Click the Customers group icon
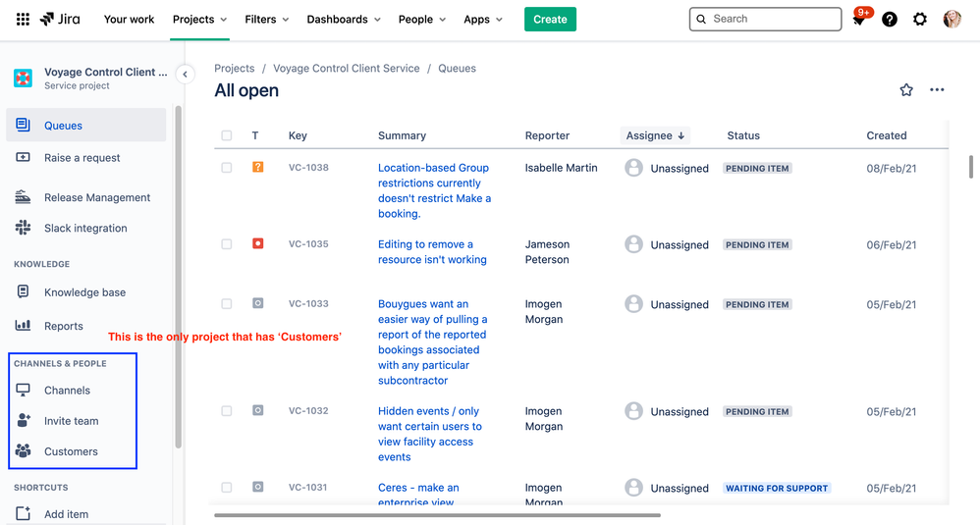 23,450
